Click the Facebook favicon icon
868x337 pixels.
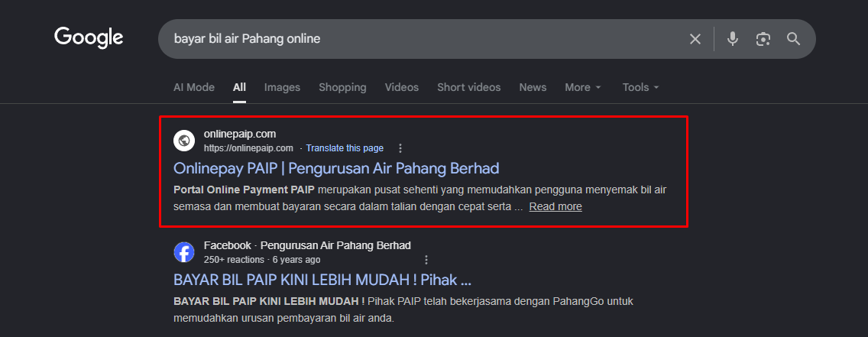(184, 252)
